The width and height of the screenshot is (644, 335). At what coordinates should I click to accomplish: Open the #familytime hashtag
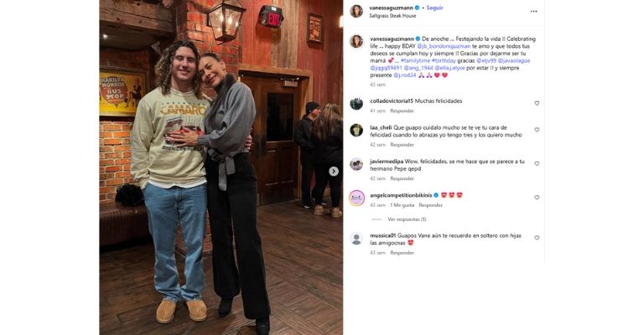click(x=415, y=60)
